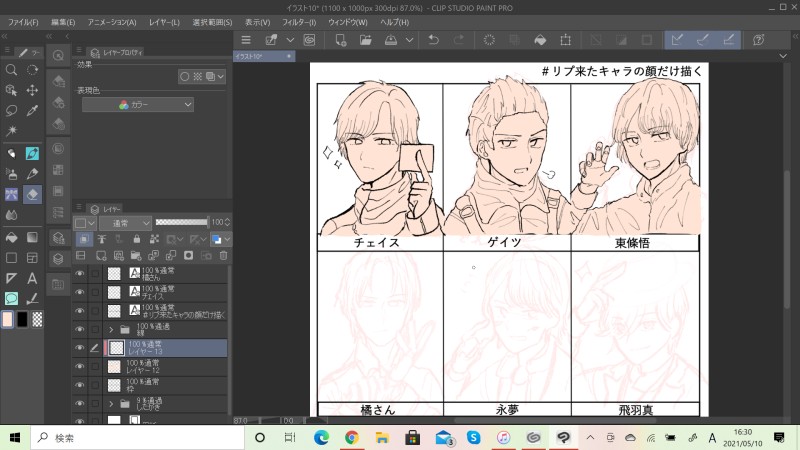Click the Undo arrow in the command bar
The width and height of the screenshot is (800, 450).
pyautogui.click(x=433, y=40)
